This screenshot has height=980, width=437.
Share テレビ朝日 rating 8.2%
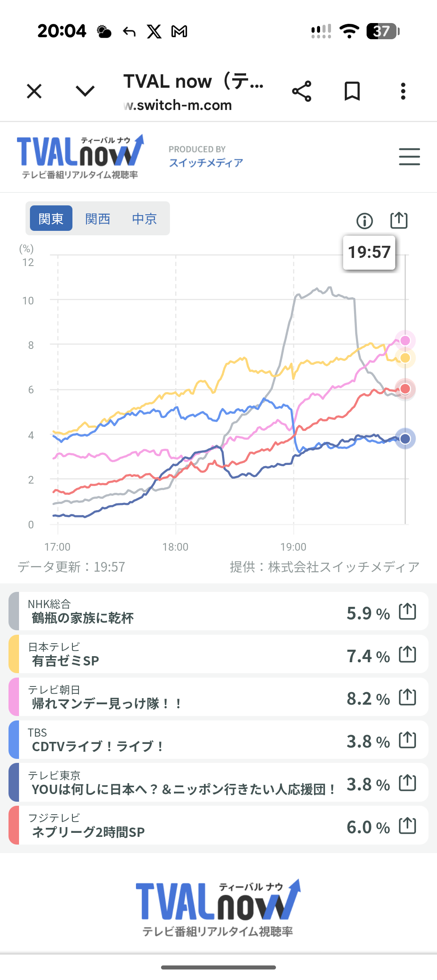pyautogui.click(x=407, y=697)
